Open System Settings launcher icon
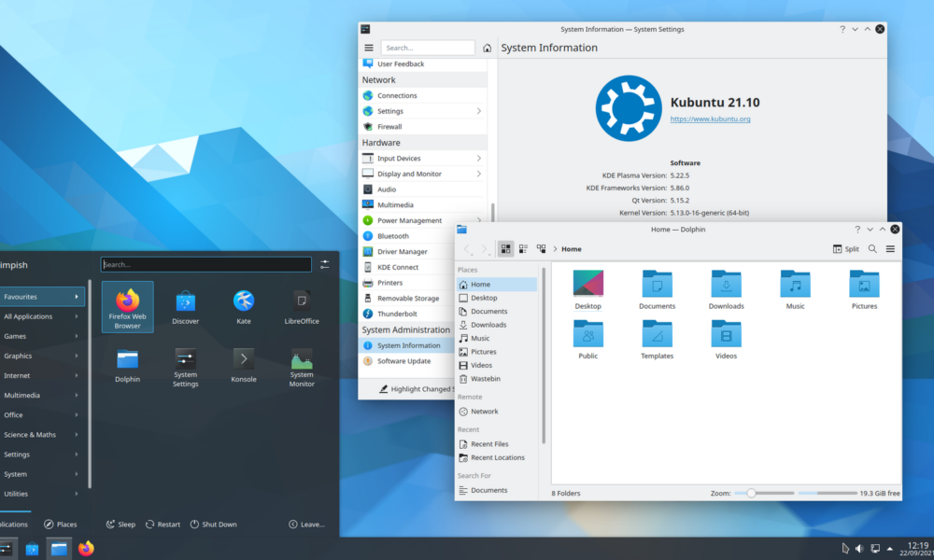 tap(185, 367)
